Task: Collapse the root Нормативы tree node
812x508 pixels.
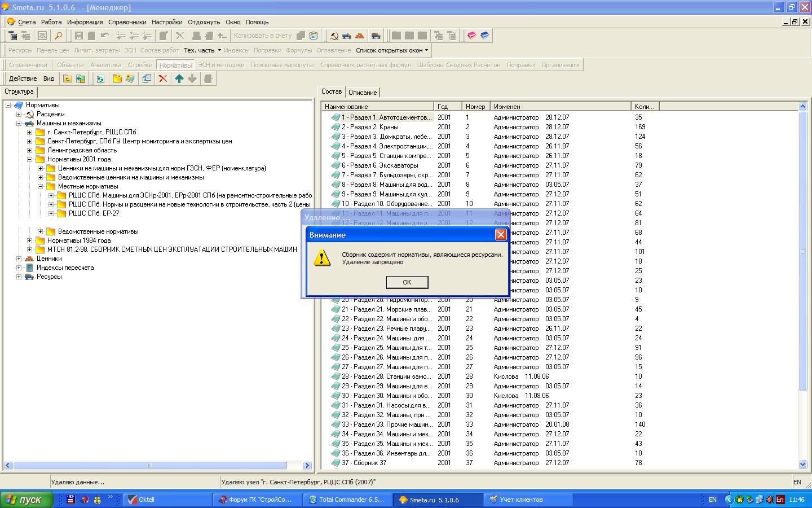Action: (x=8, y=105)
